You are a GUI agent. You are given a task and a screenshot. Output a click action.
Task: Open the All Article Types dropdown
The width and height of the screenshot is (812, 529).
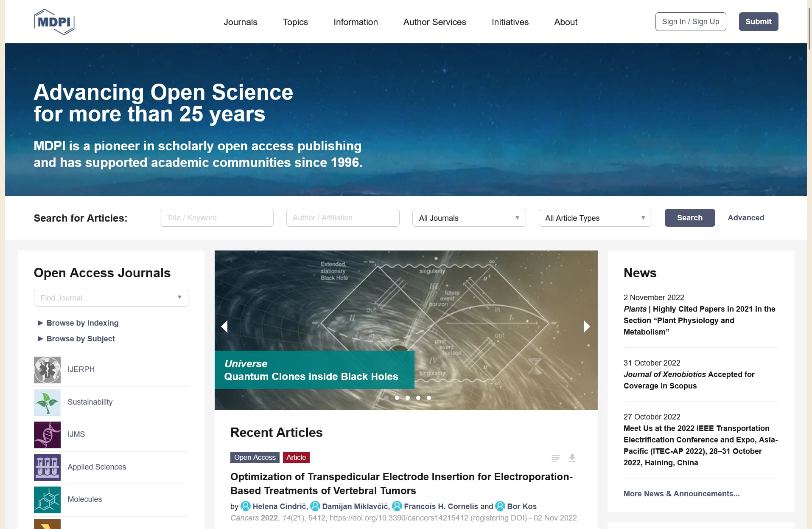[x=595, y=218]
